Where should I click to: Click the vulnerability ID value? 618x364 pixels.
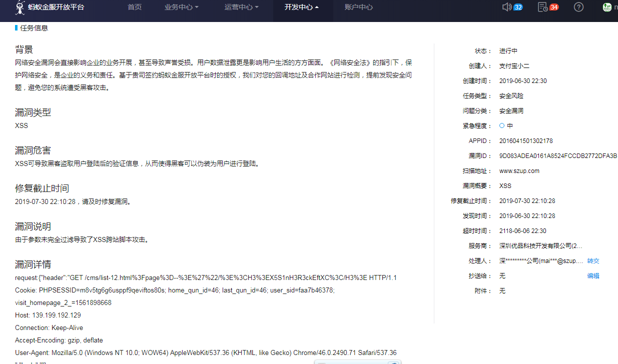557,156
